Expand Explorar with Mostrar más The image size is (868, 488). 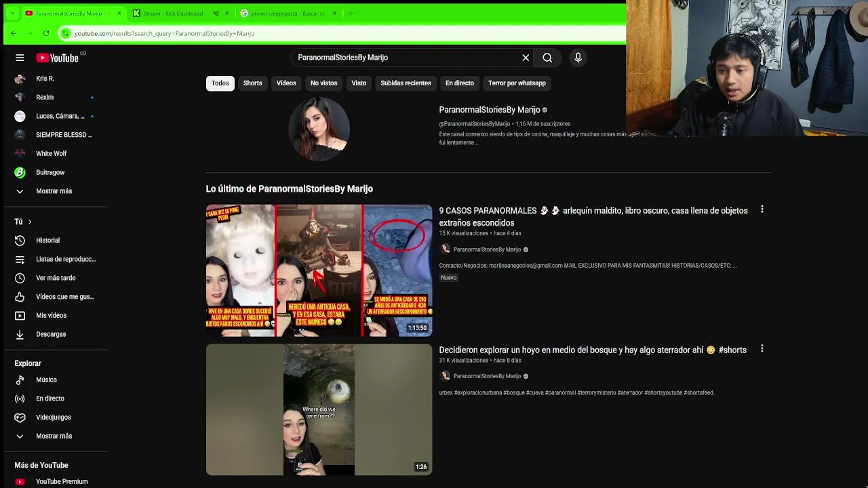tap(54, 436)
